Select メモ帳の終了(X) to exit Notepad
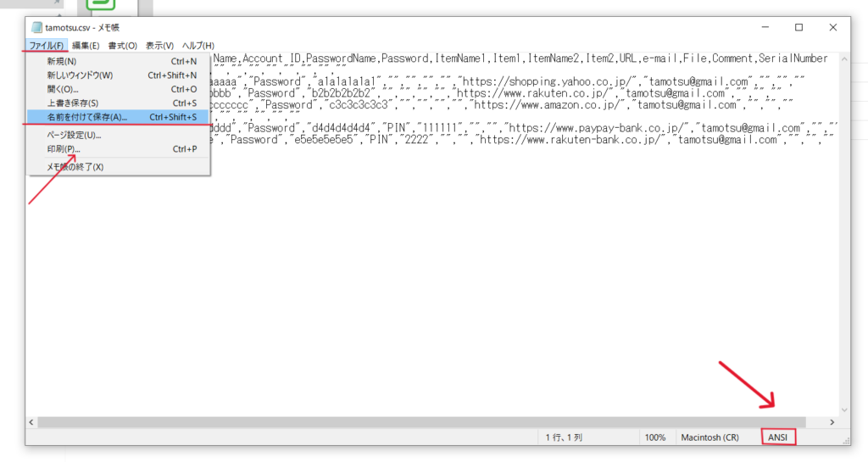Screen dimensions: 868x462 pos(75,167)
